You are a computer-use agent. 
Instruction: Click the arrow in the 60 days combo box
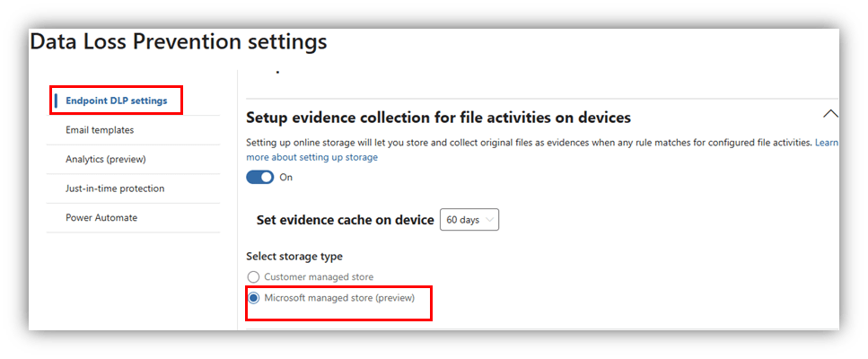click(489, 220)
